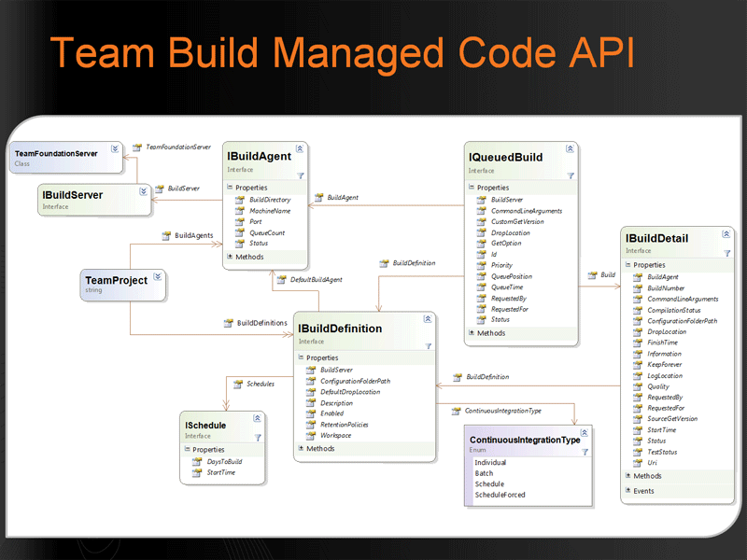Click the icon beside the DefaultBuildAgent association label
Image resolution: width=747 pixels, height=560 pixels.
pos(281,279)
